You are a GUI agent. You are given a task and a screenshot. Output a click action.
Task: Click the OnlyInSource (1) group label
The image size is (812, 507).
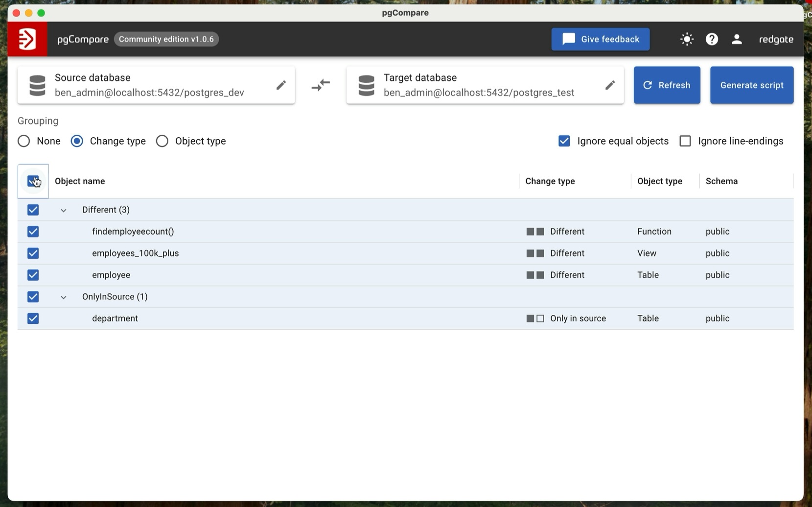115,297
